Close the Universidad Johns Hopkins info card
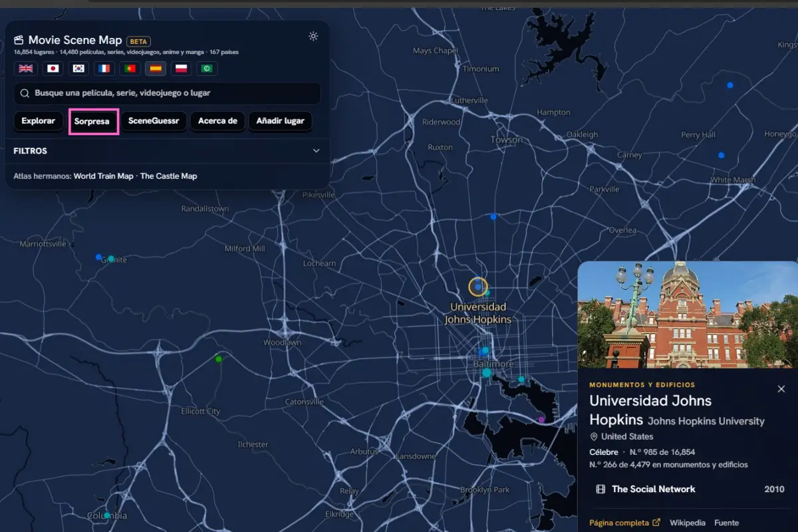 (x=781, y=389)
